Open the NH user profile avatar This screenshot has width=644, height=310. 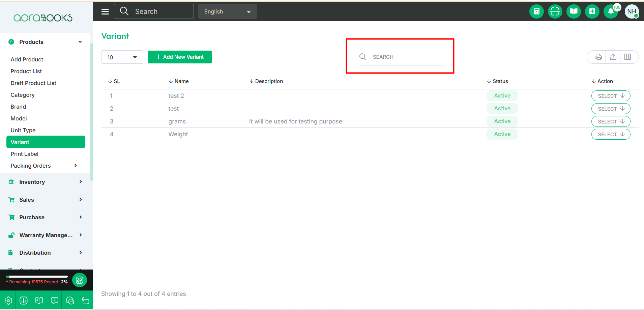tap(632, 11)
